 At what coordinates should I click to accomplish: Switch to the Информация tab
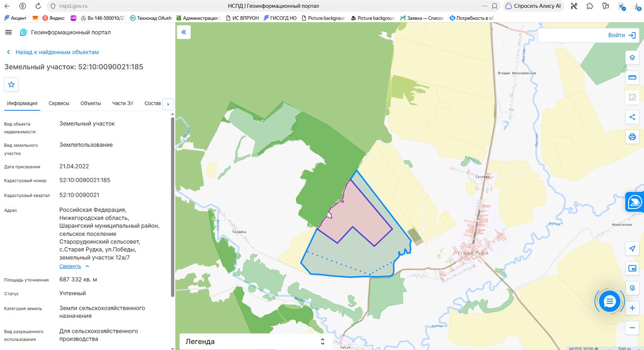22,103
